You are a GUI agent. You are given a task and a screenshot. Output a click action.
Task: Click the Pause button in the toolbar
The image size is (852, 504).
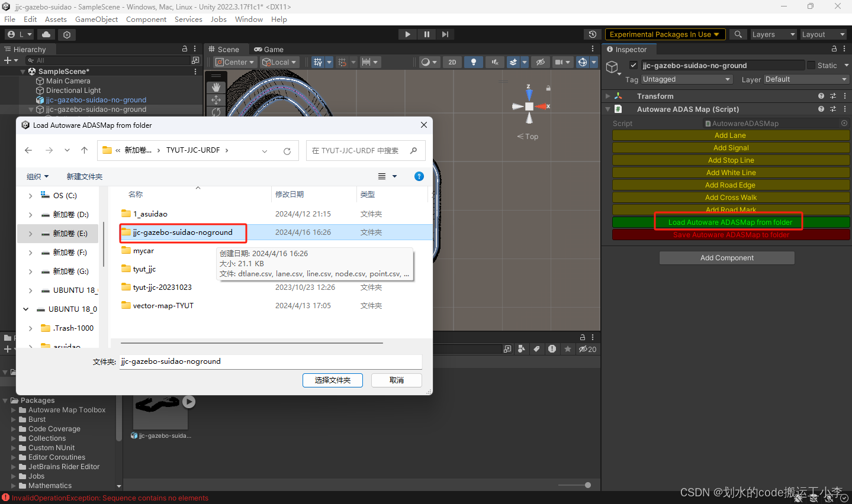point(426,34)
